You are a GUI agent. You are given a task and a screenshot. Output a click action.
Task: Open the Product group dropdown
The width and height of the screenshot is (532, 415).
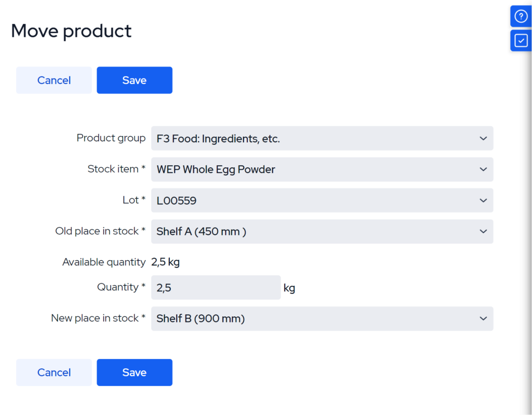coord(322,139)
